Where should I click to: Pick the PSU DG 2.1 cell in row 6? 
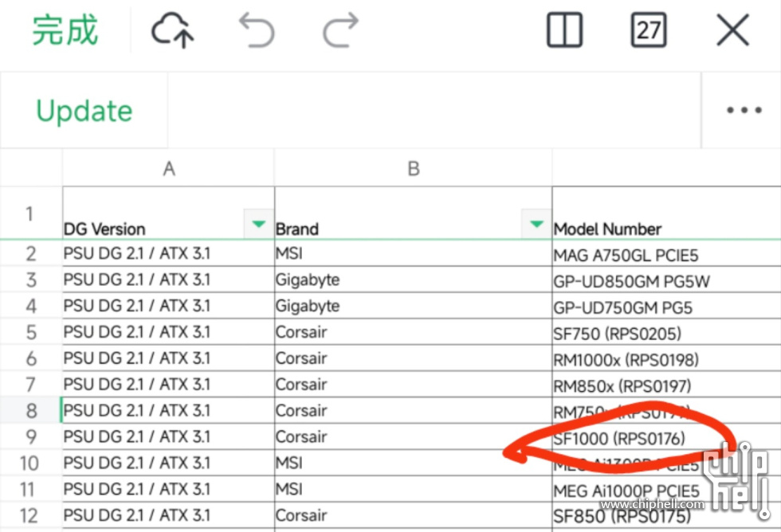[x=169, y=358]
